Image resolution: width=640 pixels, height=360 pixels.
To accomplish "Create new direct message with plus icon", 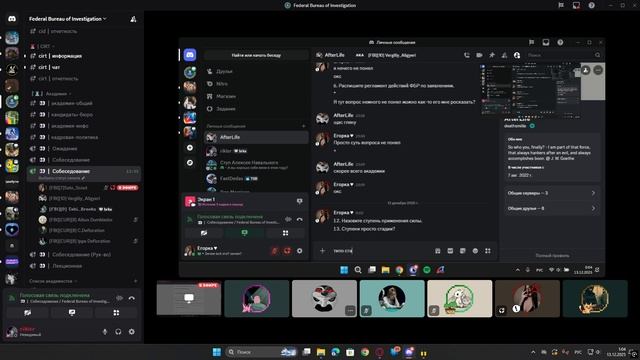I will (303, 126).
